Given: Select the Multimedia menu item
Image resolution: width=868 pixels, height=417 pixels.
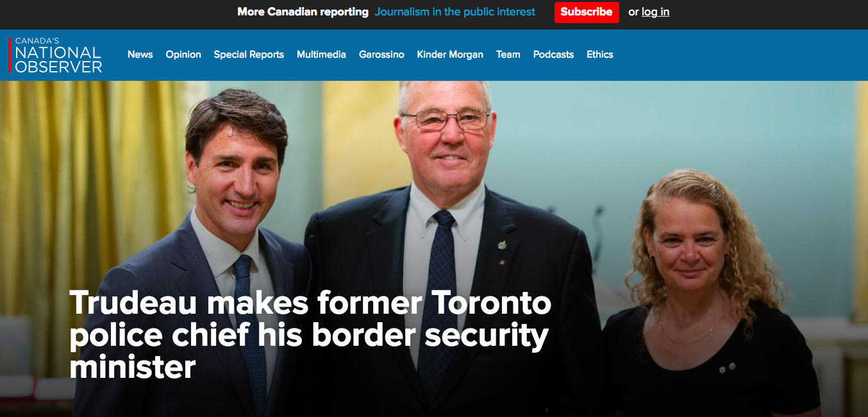Looking at the screenshot, I should 321,55.
